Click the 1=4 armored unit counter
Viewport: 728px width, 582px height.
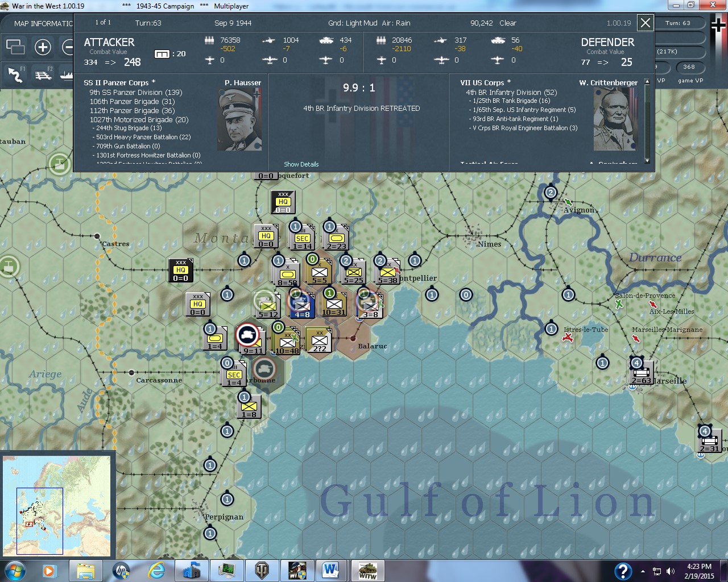click(214, 338)
